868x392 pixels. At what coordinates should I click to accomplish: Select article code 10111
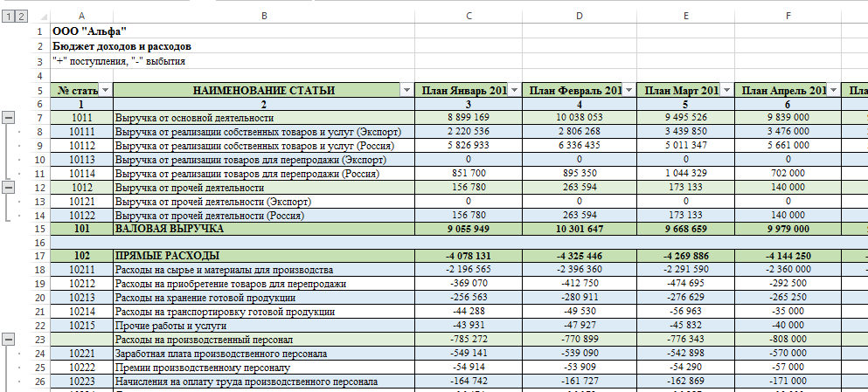(x=82, y=132)
